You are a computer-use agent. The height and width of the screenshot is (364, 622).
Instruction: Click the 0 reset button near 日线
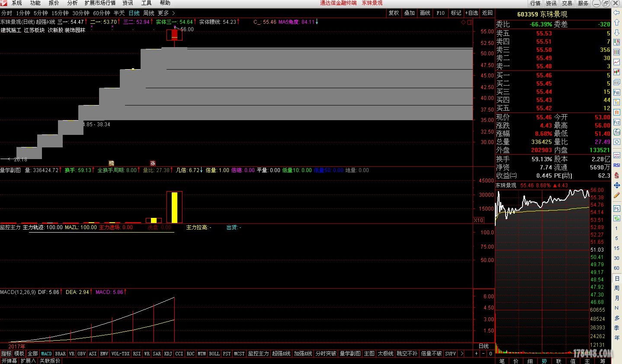coord(491,354)
